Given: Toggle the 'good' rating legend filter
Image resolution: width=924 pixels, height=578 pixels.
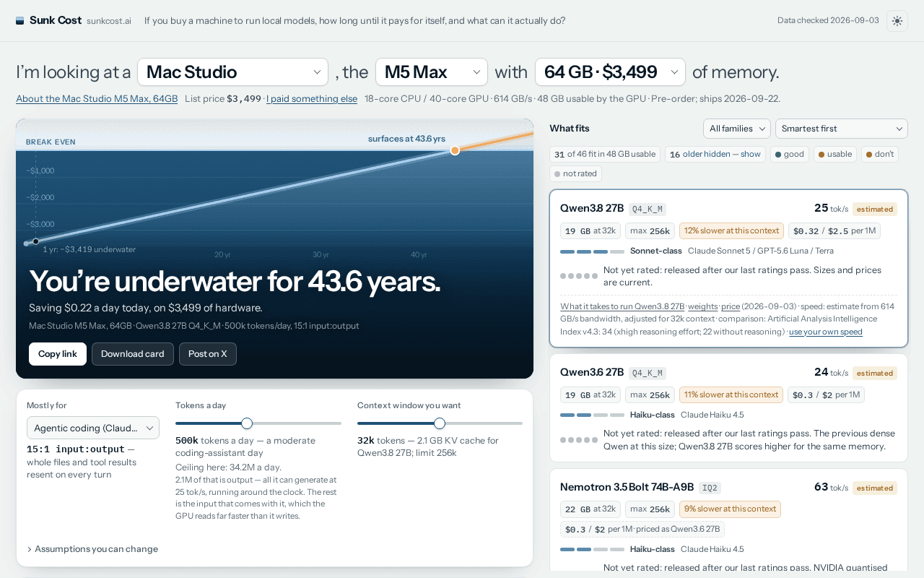Looking at the screenshot, I should [x=789, y=154].
